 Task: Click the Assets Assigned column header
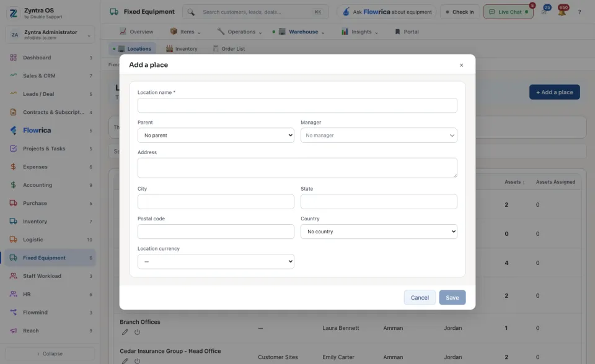click(555, 182)
